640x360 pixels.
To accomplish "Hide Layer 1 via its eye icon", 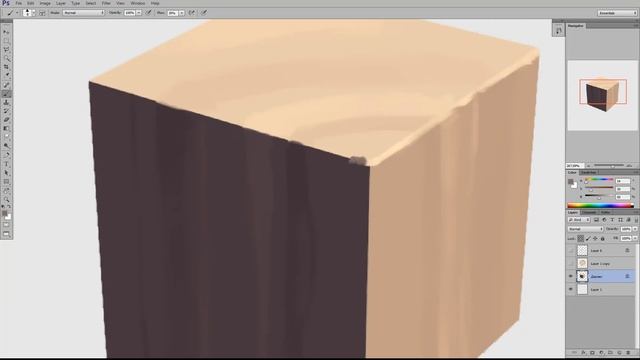I will (571, 289).
